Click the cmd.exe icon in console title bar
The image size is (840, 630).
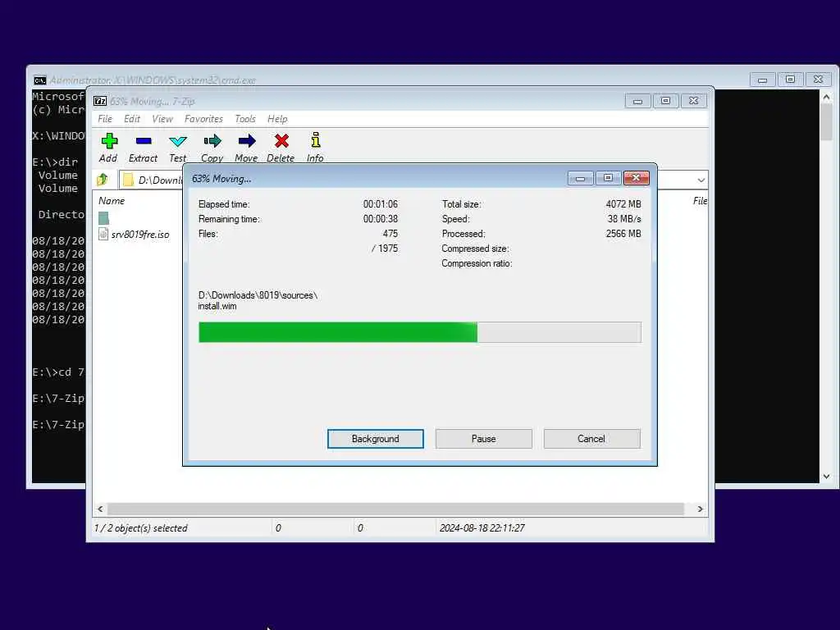tap(39, 80)
